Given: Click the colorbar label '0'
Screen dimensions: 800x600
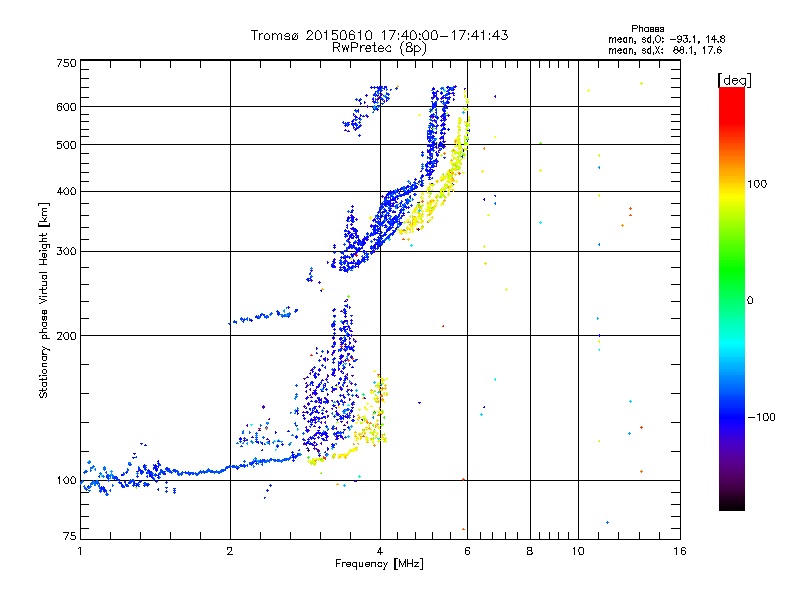Looking at the screenshot, I should (x=750, y=301).
